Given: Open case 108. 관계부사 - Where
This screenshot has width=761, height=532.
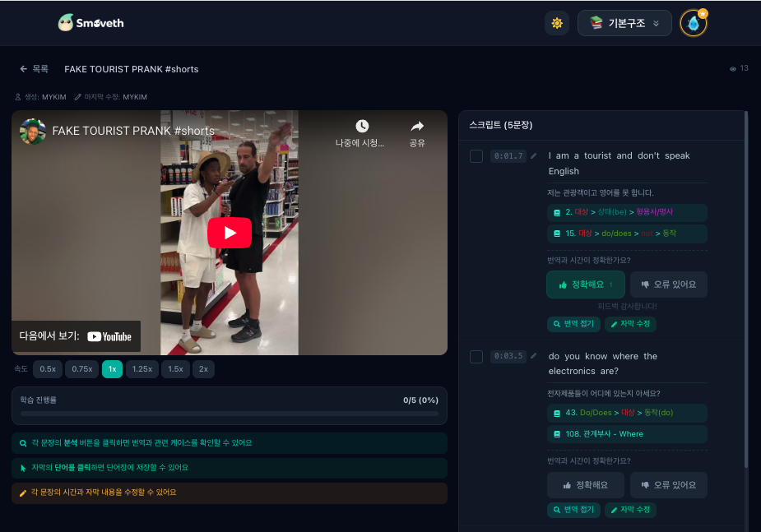Looking at the screenshot, I should tap(627, 434).
